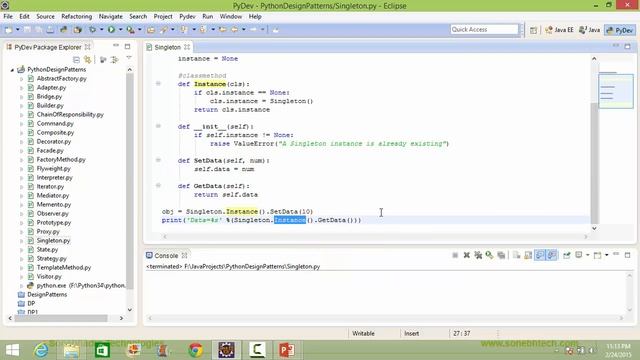Click Remove Launch X icon in Console

point(467,255)
